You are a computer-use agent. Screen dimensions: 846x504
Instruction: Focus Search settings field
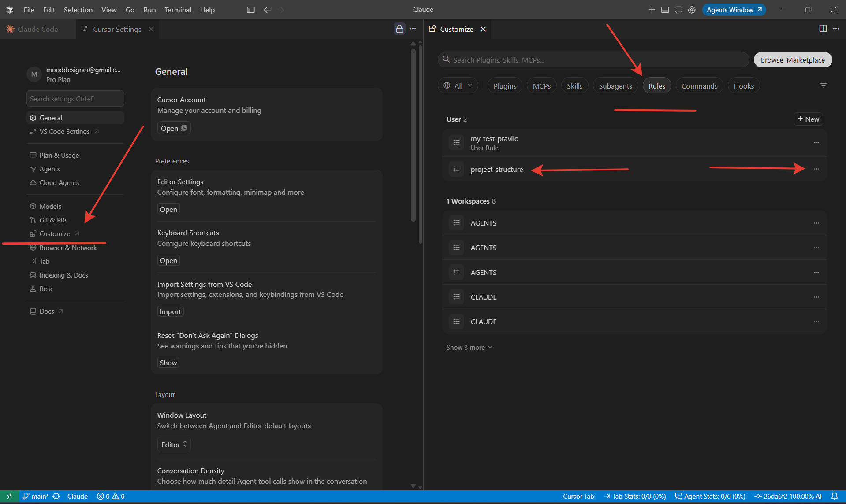(x=75, y=99)
